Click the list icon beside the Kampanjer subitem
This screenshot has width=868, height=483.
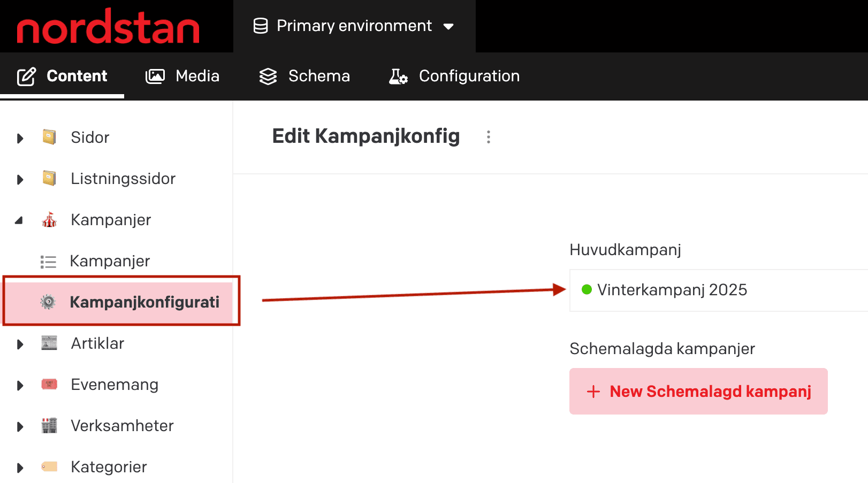click(x=49, y=261)
